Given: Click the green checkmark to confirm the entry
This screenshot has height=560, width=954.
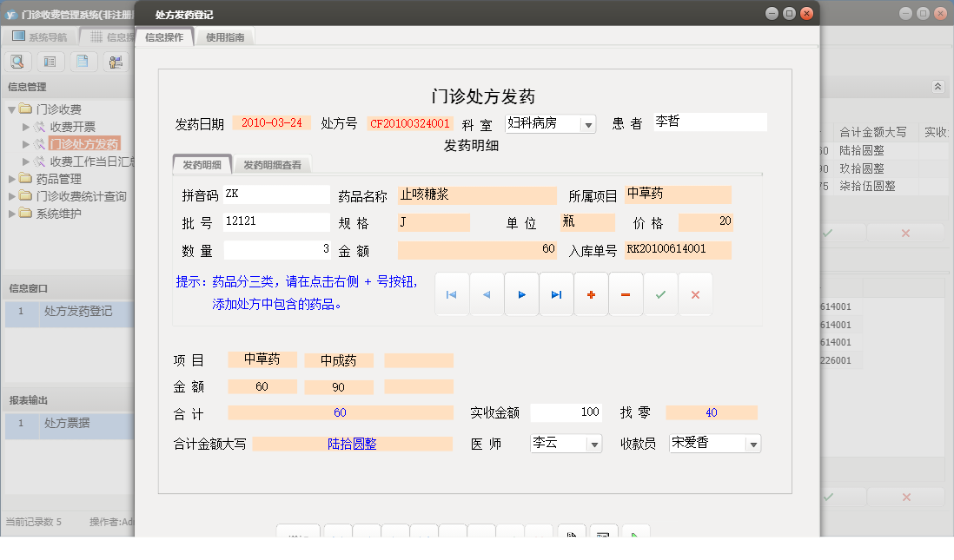Looking at the screenshot, I should (659, 293).
